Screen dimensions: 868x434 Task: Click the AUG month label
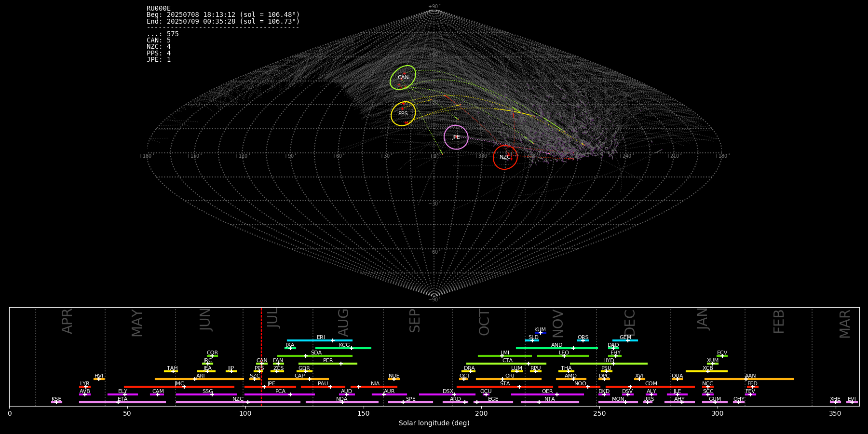tap(343, 323)
